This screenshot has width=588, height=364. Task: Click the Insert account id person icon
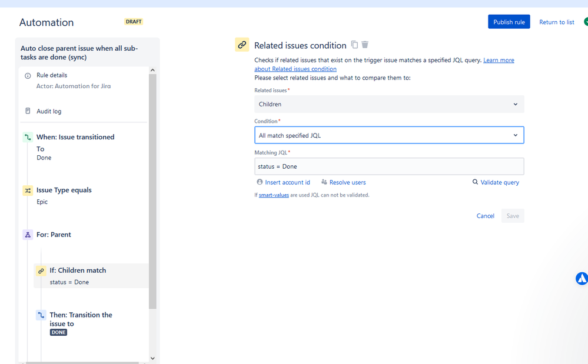[x=260, y=182]
